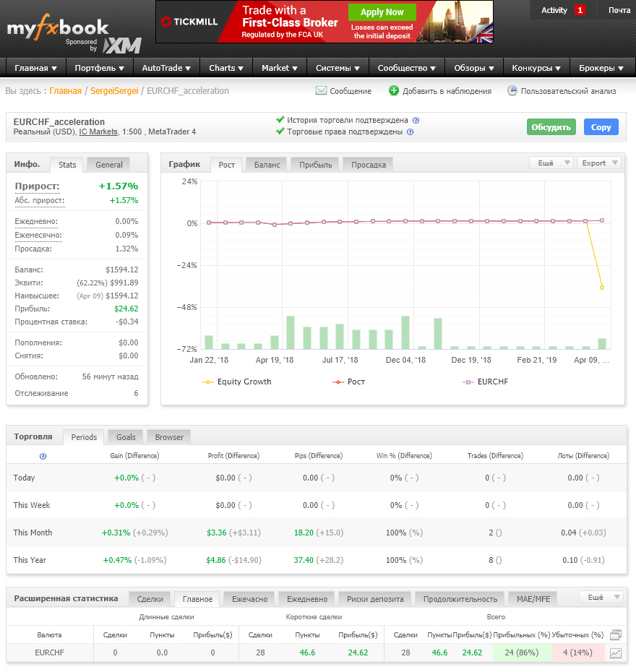Expand the Портфель menu
The width and height of the screenshot is (636, 672).
tap(100, 68)
